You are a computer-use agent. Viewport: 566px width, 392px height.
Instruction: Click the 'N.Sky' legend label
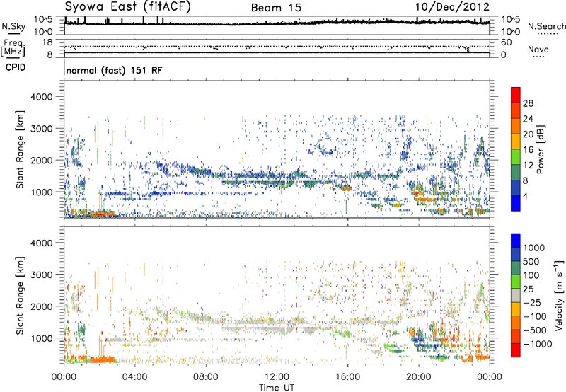13,26
